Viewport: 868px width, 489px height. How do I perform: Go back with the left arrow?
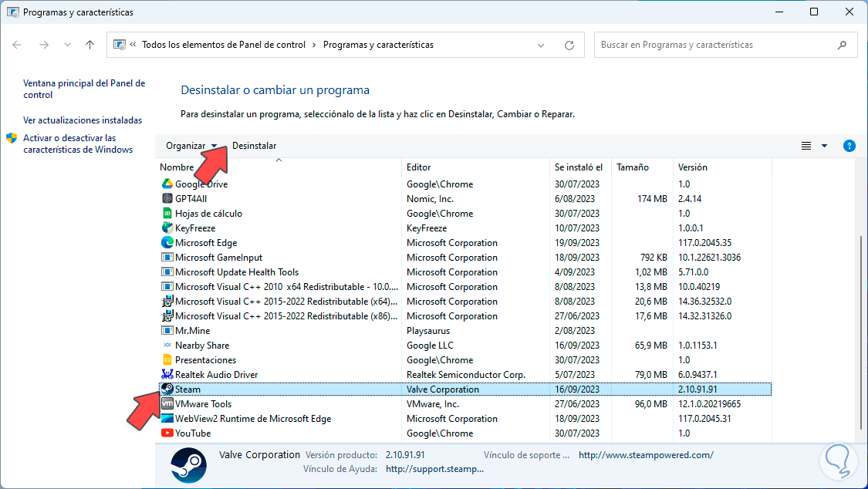(17, 45)
